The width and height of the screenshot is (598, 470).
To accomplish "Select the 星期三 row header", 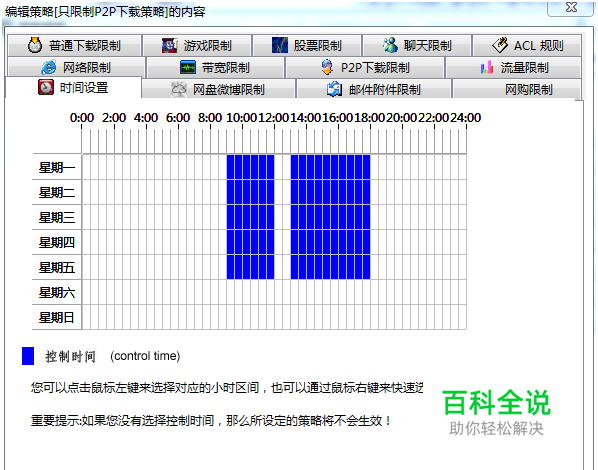I will (57, 217).
